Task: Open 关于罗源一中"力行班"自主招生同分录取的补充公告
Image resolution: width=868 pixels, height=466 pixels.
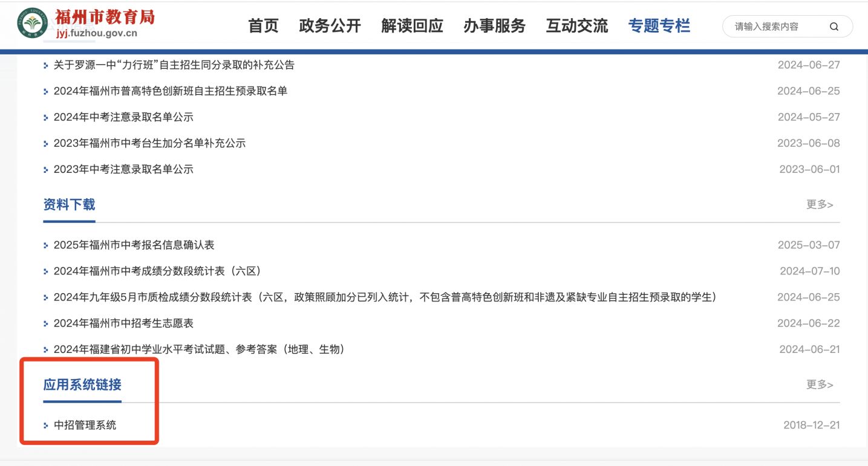Action: [x=174, y=65]
